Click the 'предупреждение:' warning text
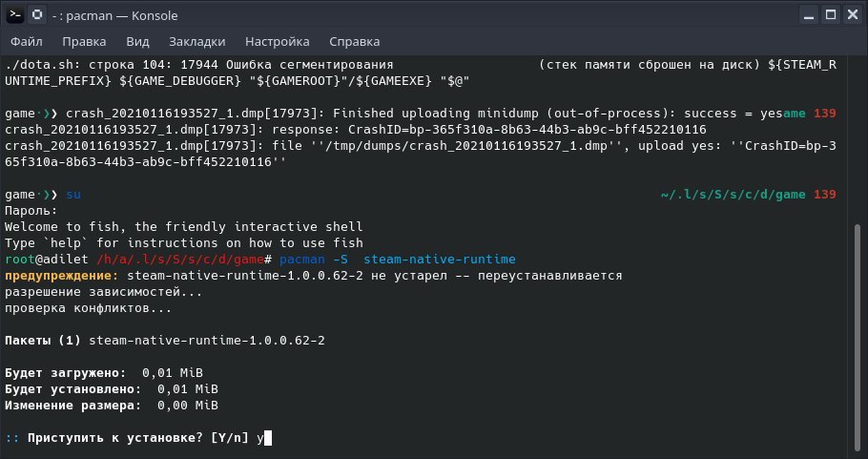The width and height of the screenshot is (868, 459). coord(62,275)
